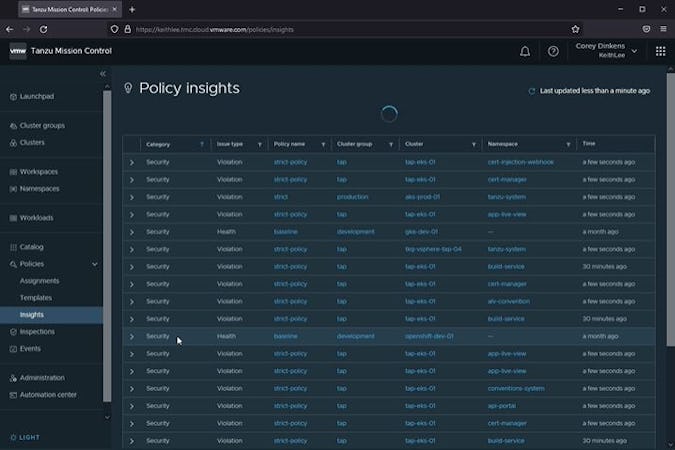Click the refresh icon beside Last updated
Image resolution: width=675 pixels, height=450 pixels.
click(532, 91)
